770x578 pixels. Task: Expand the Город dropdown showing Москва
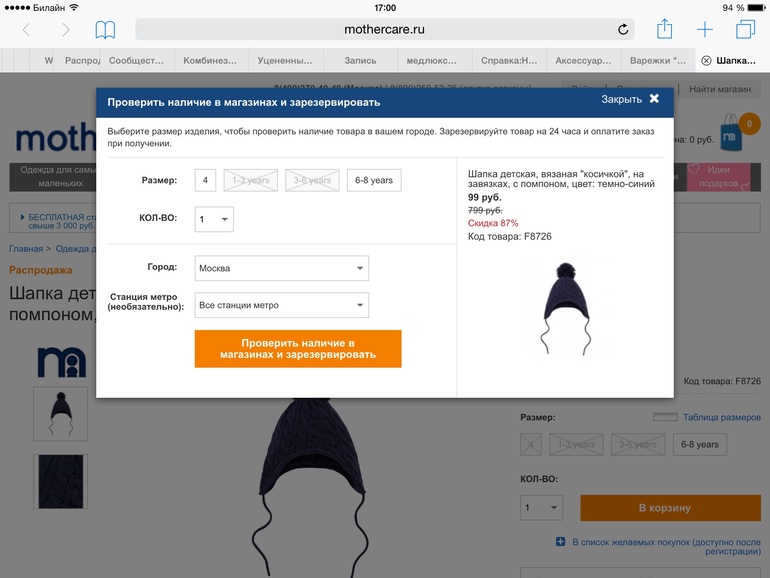(282, 268)
